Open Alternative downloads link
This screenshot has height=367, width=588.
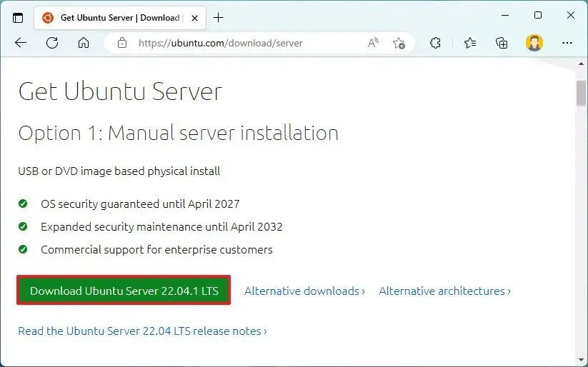304,291
